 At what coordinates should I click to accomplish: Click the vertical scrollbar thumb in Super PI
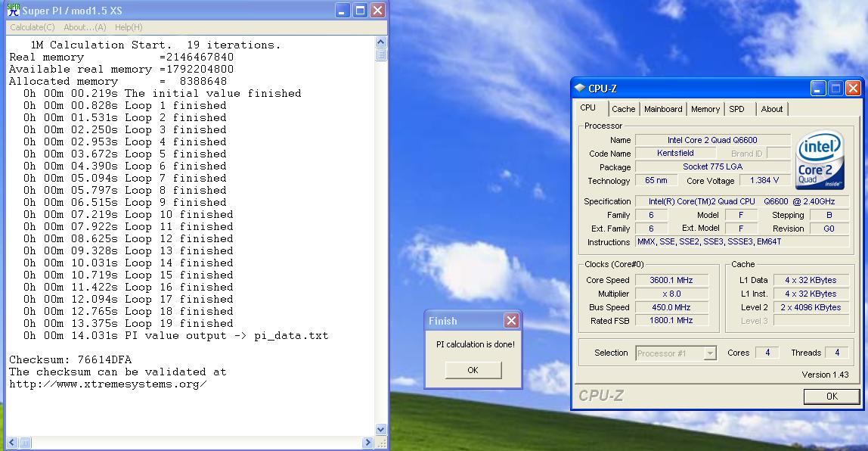(381, 54)
